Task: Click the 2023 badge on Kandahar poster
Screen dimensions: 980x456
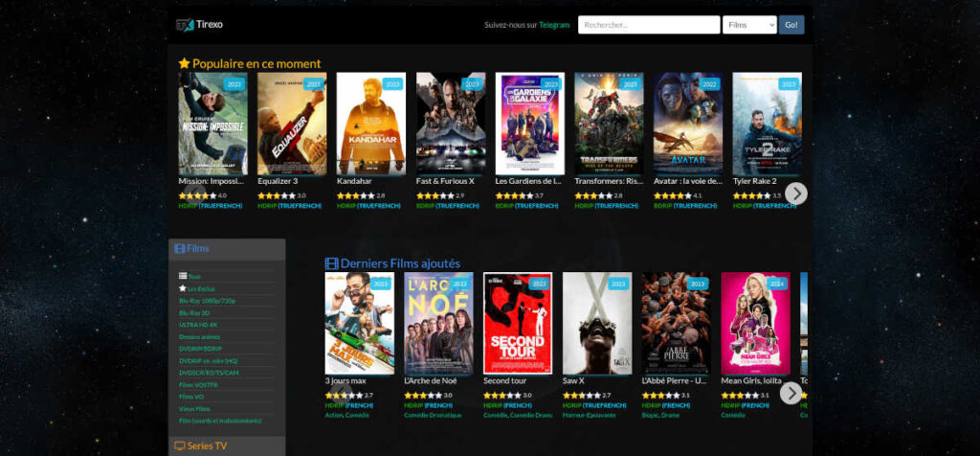Action: [x=392, y=83]
